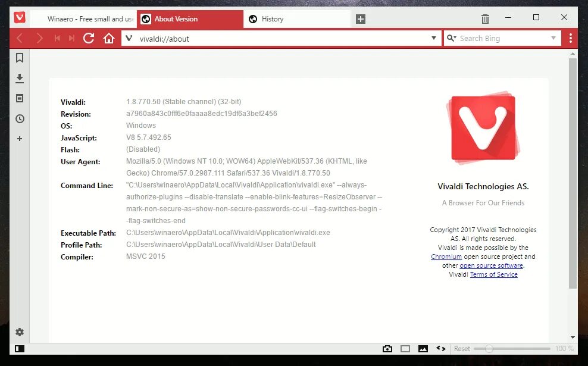Open the open source software link
This screenshot has height=366, width=588.
[x=491, y=265]
